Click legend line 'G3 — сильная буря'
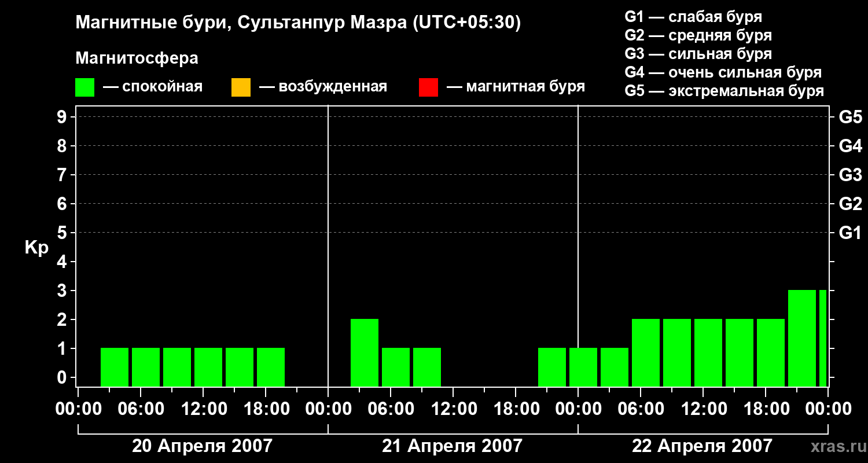Viewport: 868px width, 463px height. [x=698, y=53]
